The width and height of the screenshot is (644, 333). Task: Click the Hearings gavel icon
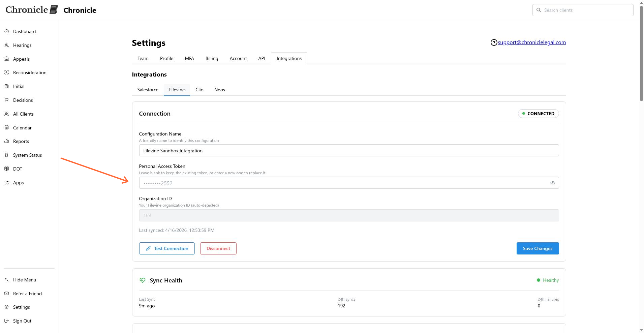pos(6,45)
